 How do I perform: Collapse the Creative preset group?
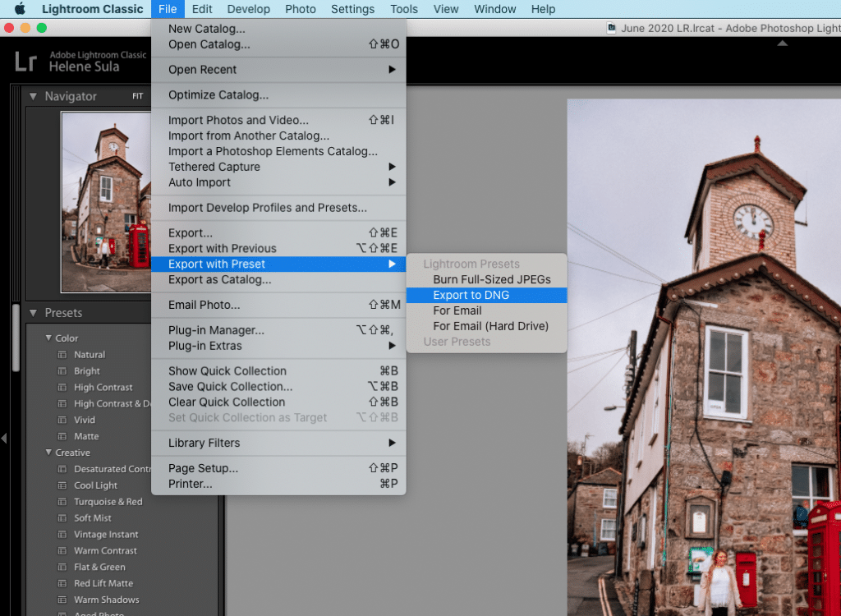[x=48, y=453]
